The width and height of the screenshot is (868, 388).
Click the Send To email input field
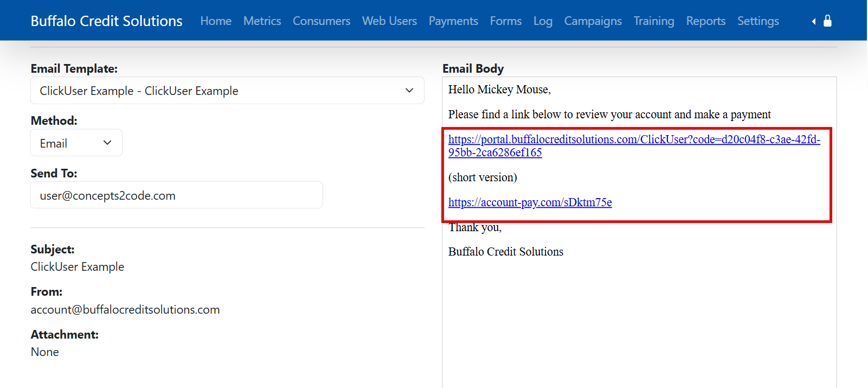point(177,195)
